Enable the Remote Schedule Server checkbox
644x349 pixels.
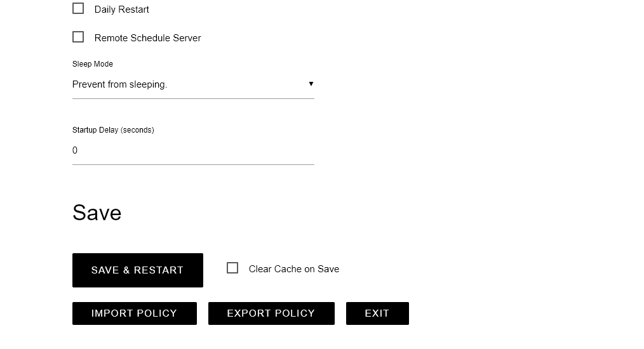click(x=78, y=37)
